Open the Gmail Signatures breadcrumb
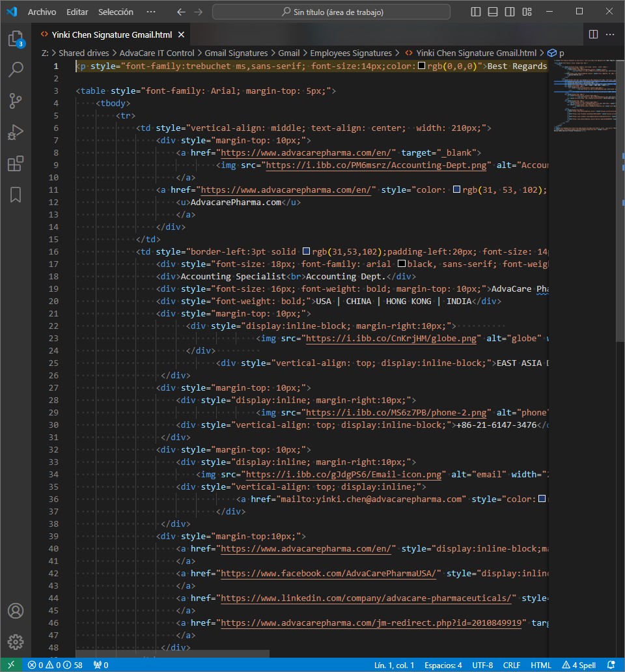Screen dimensions: 625x672 coord(236,53)
